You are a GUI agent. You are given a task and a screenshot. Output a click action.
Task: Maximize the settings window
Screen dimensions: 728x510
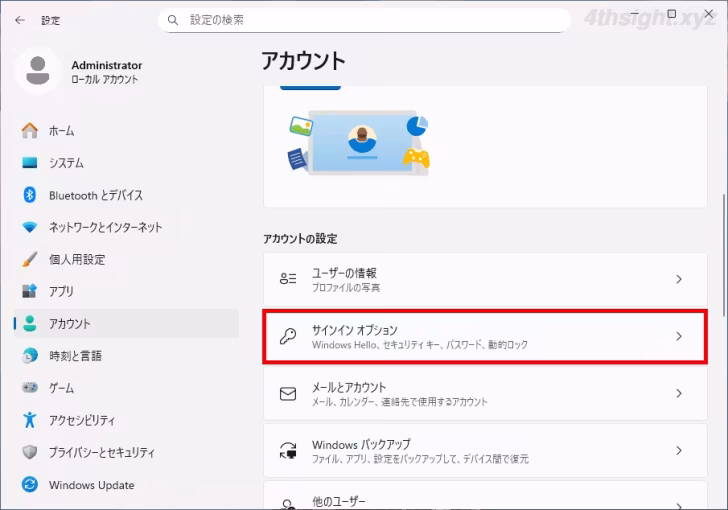pyautogui.click(x=671, y=13)
